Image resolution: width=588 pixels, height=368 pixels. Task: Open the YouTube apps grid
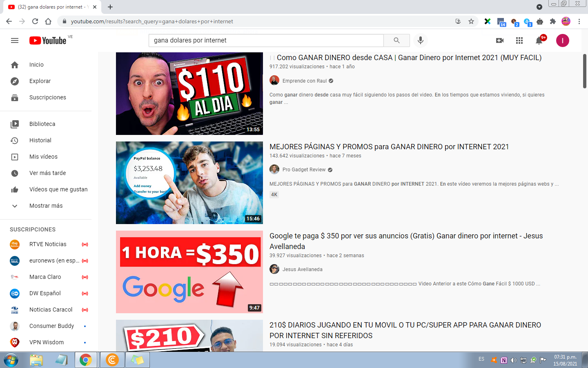pyautogui.click(x=519, y=40)
